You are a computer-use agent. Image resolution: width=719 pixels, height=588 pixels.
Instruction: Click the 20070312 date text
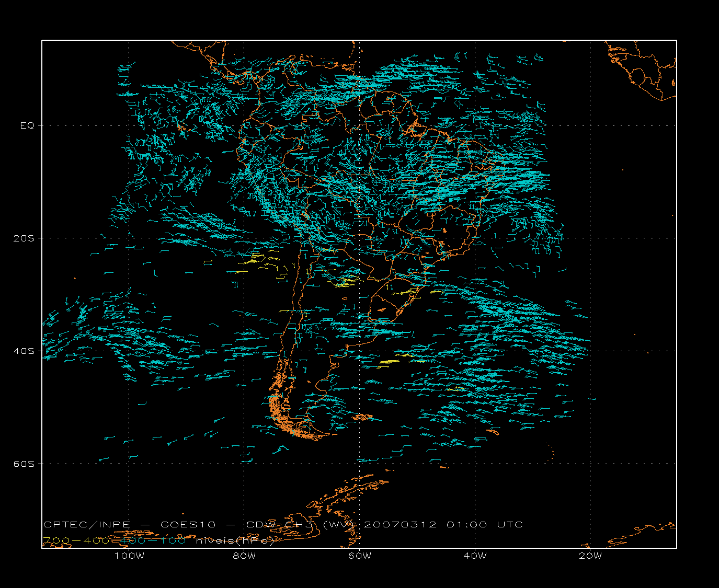400,525
